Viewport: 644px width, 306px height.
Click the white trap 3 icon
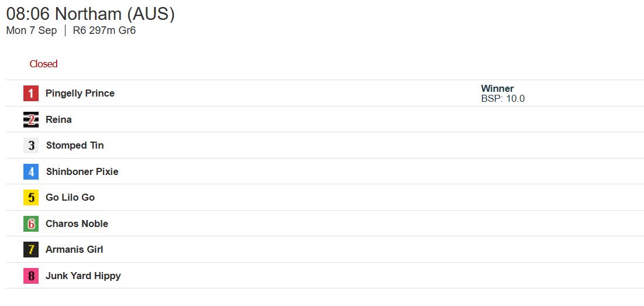(31, 146)
